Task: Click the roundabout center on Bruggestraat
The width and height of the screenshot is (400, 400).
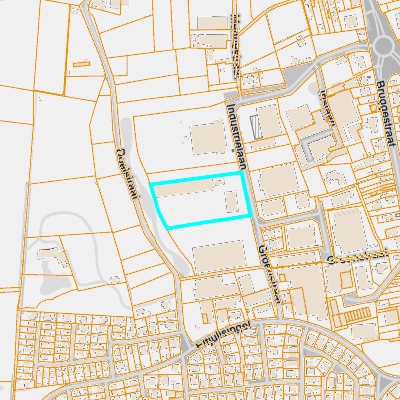Action: click(x=383, y=45)
